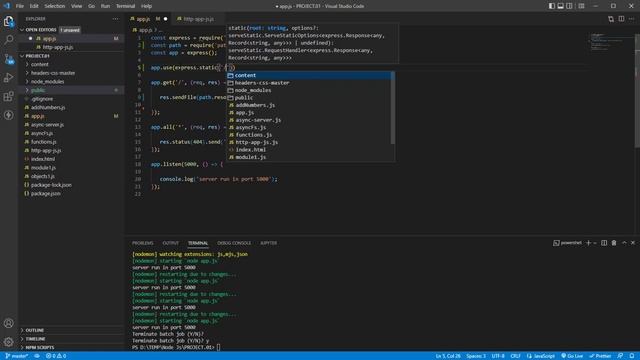Click the master branch status item

click(x=17, y=356)
